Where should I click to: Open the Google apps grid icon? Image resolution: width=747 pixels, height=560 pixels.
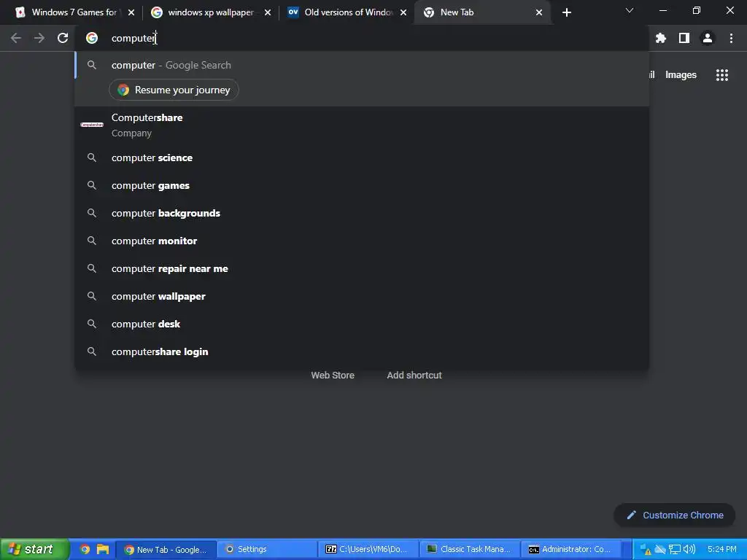pos(722,75)
